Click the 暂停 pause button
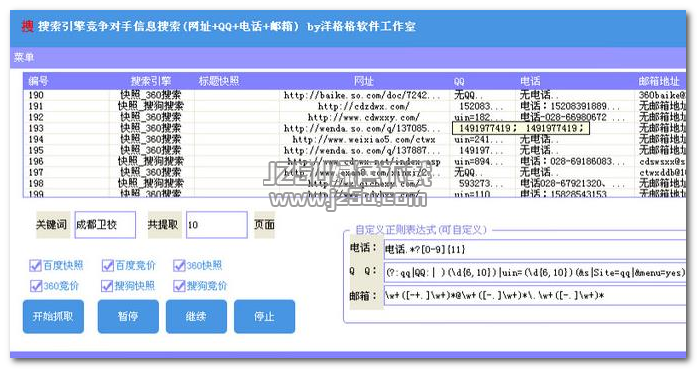This screenshot has height=369, width=697. 128,317
